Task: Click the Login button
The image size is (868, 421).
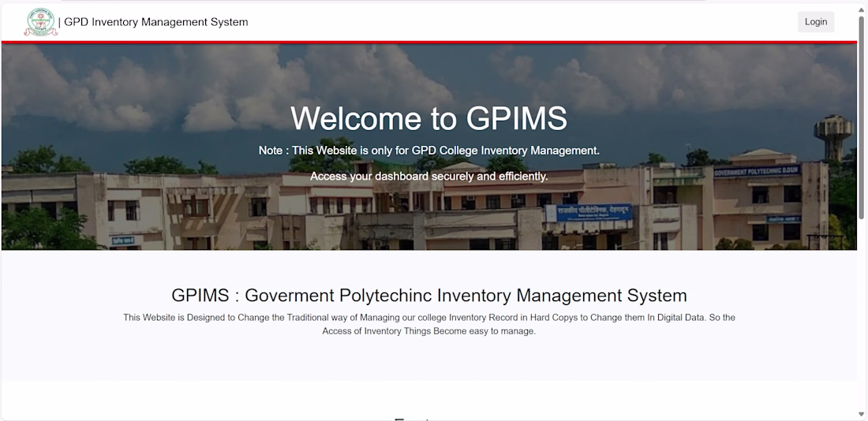Action: 815,22
